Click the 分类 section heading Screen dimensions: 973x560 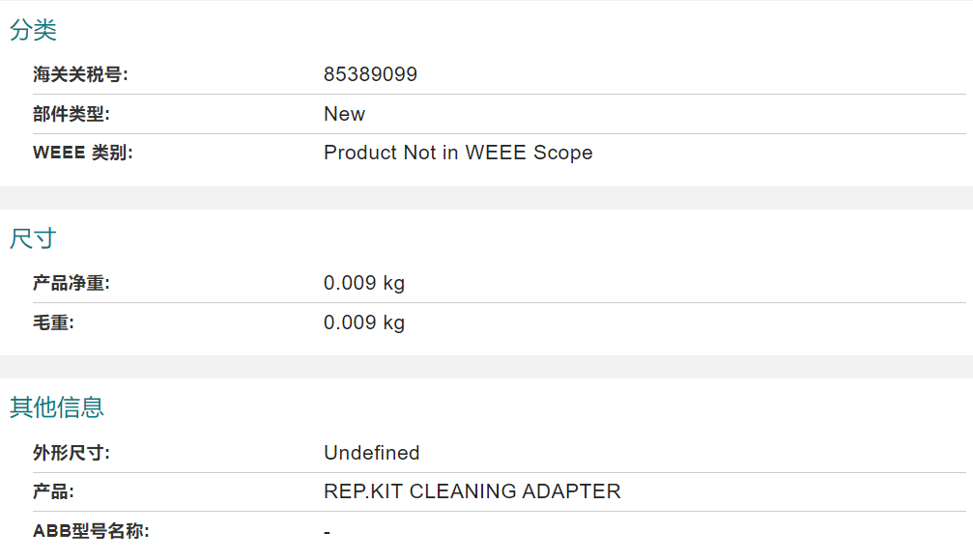coord(34,30)
